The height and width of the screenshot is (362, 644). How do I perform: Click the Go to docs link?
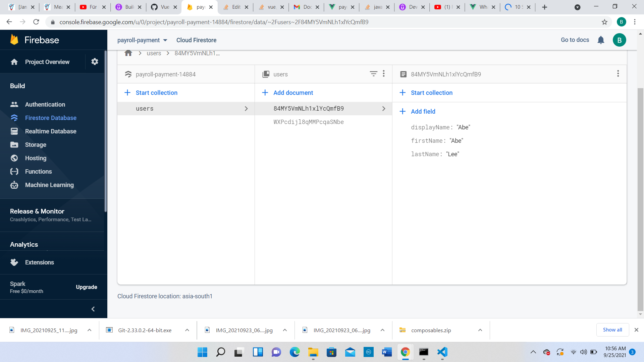click(575, 40)
